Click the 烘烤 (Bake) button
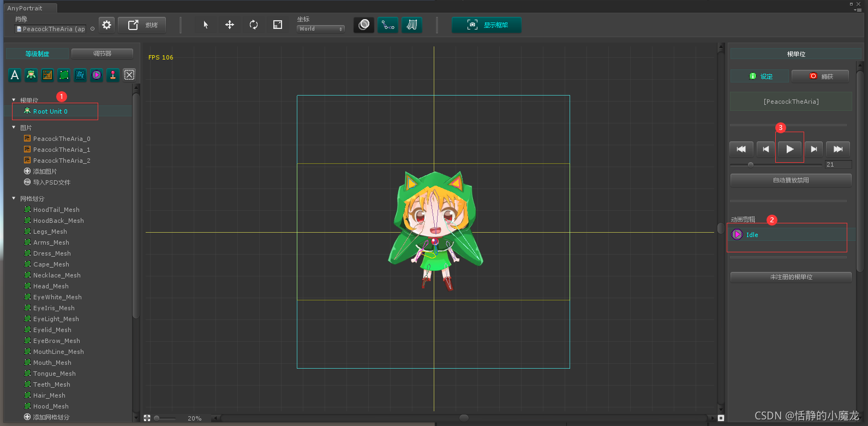The image size is (868, 426). coord(142,25)
